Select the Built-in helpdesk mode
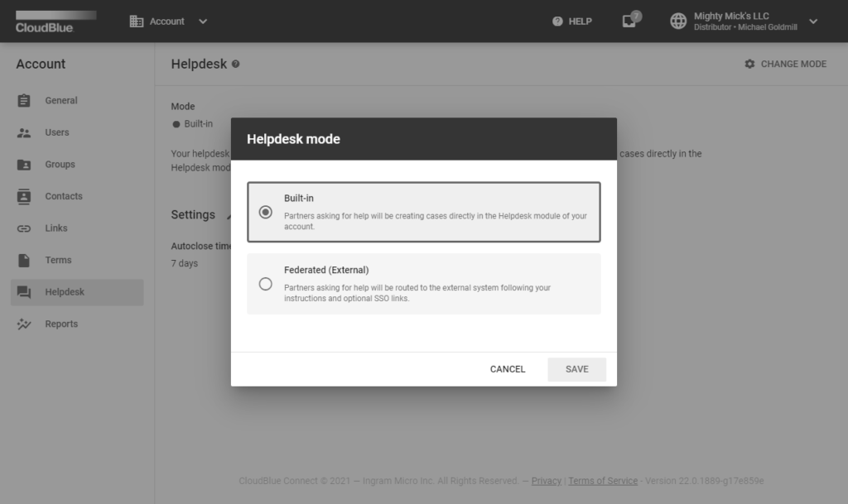The width and height of the screenshot is (848, 504). click(x=265, y=214)
